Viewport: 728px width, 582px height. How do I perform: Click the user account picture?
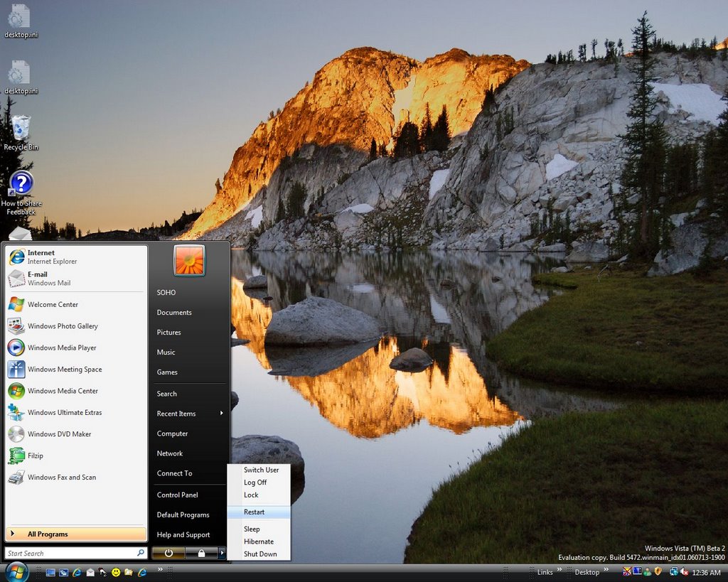pyautogui.click(x=189, y=260)
